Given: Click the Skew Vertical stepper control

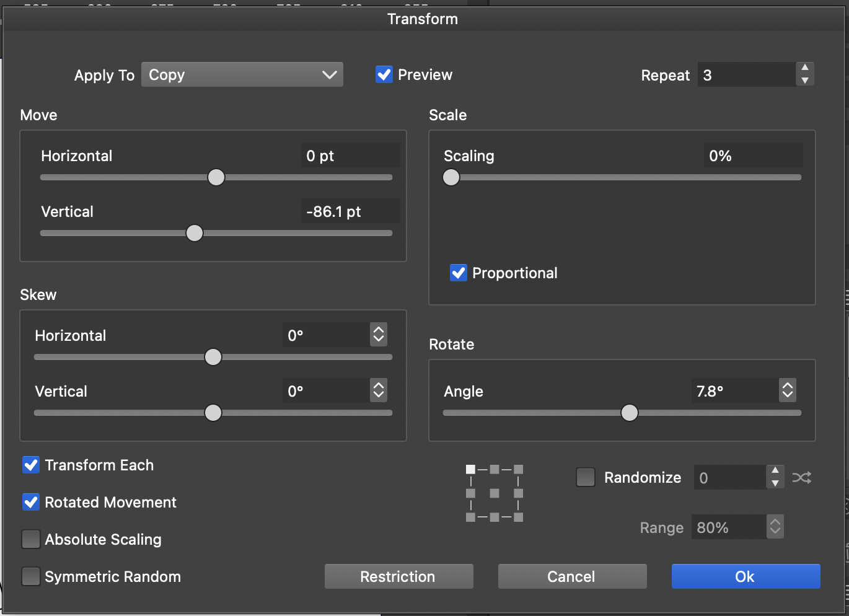Looking at the screenshot, I should [x=378, y=390].
